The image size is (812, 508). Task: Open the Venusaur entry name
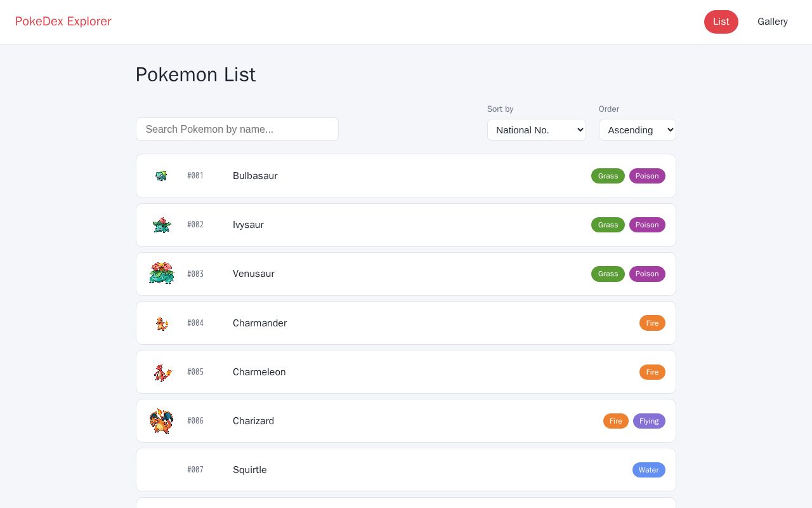[254, 274]
